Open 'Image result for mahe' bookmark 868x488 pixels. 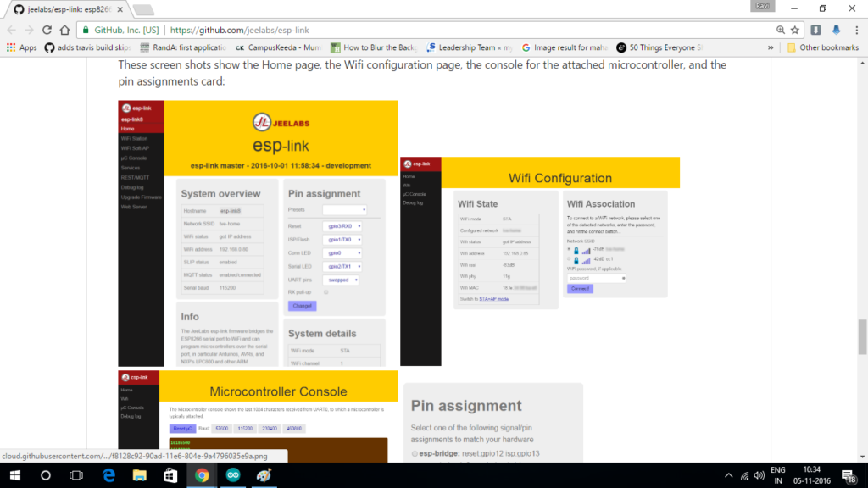coord(564,47)
